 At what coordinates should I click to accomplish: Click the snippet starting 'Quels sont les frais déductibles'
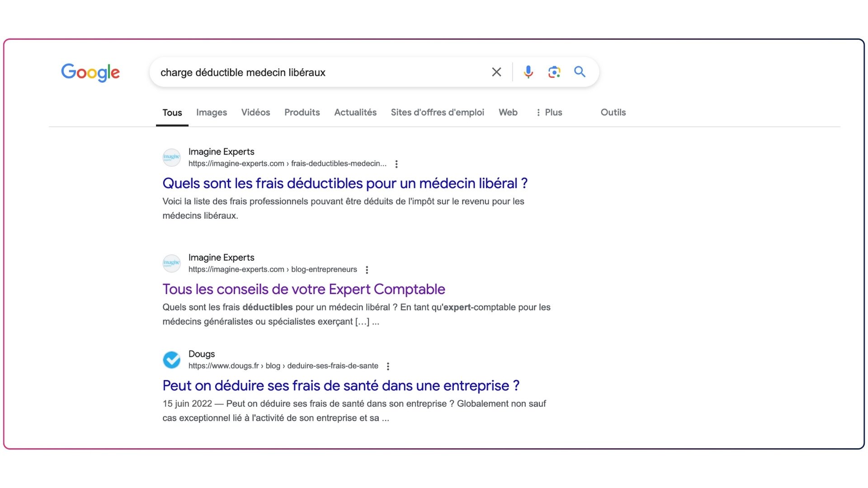click(x=357, y=314)
